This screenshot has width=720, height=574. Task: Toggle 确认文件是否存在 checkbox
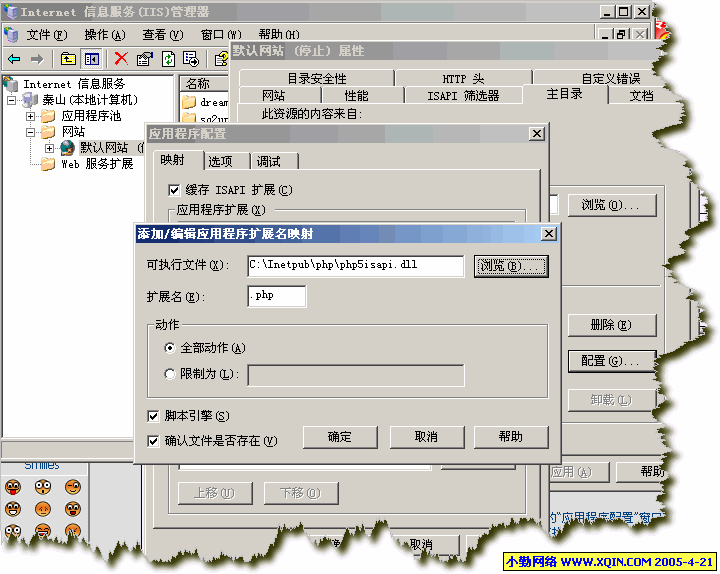153,440
